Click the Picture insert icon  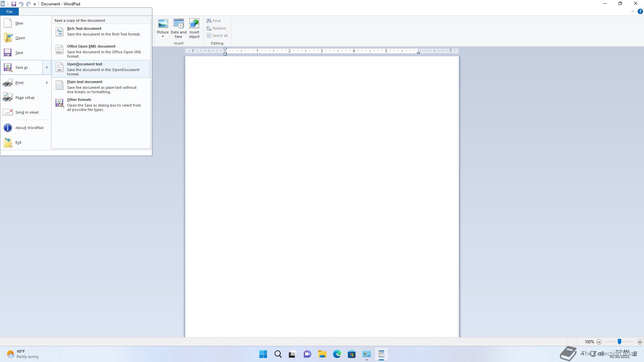pos(163,24)
